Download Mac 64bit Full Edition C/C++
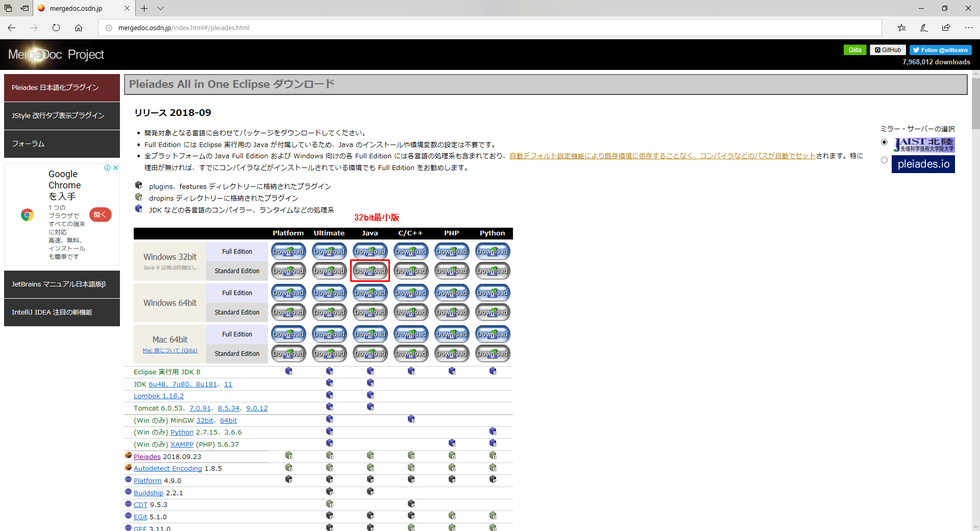 coord(411,334)
